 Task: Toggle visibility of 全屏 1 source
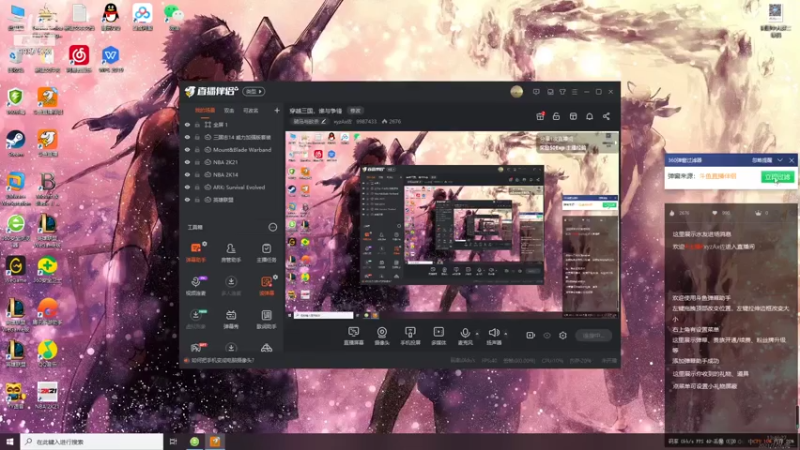click(x=187, y=124)
